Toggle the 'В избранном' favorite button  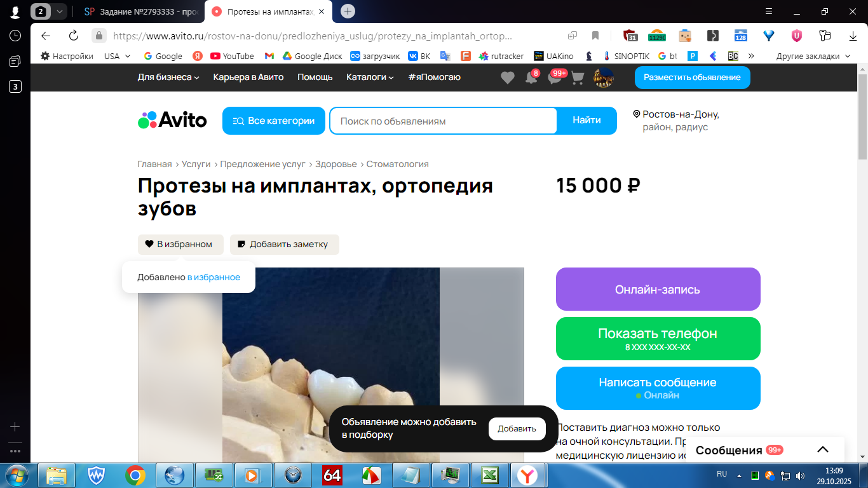tap(180, 245)
